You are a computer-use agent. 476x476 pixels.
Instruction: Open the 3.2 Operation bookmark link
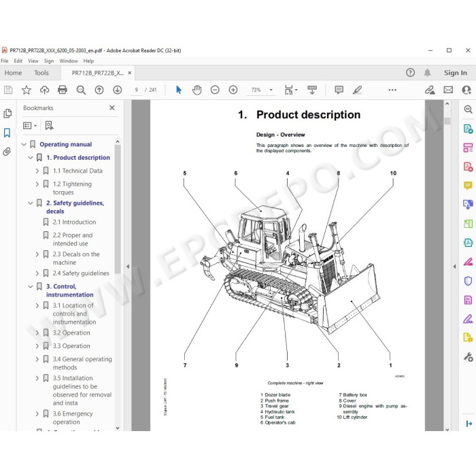(x=71, y=333)
